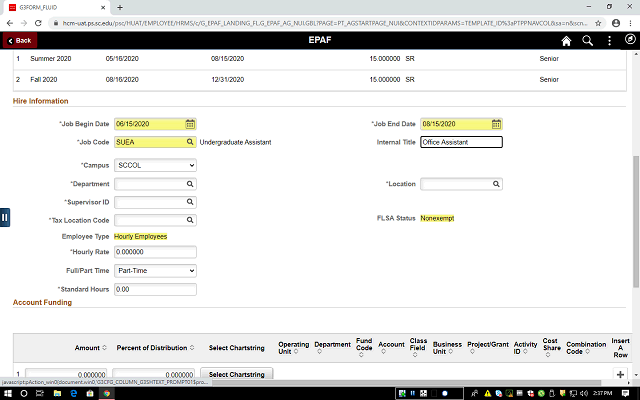640x400 pixels.
Task: Open the Full/Part Time dropdown
Action: click(x=155, y=271)
